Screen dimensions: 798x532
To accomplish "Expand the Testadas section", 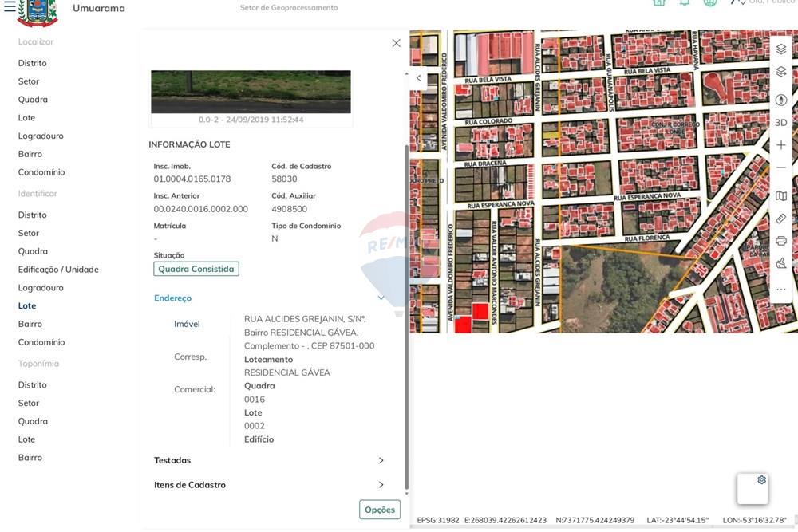I will [381, 460].
